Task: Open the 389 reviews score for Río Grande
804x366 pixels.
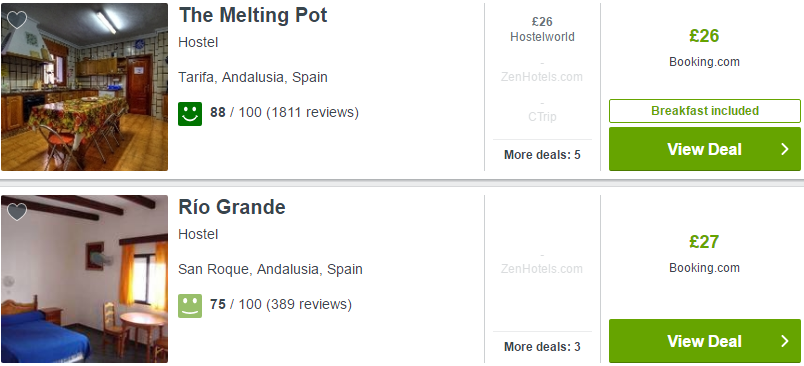Action: (x=281, y=304)
